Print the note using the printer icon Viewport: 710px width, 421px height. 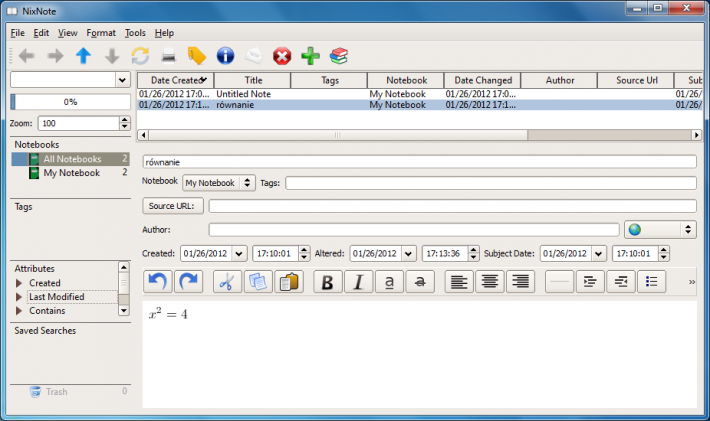(168, 57)
